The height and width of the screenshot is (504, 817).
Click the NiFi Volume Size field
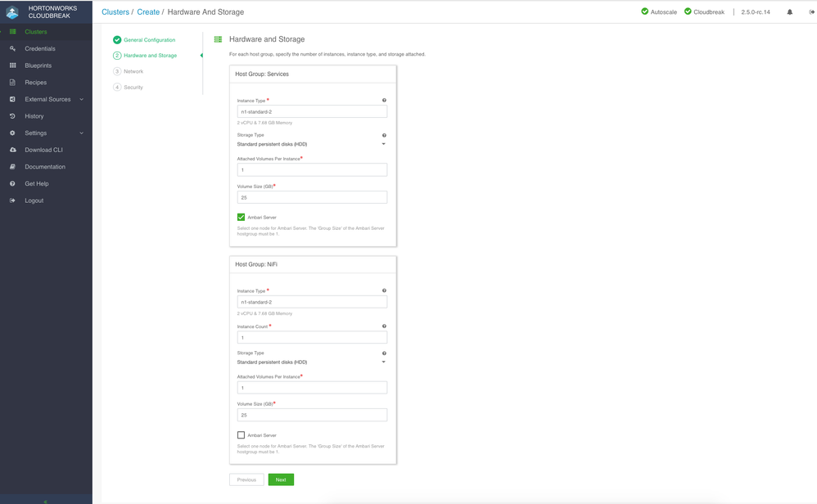tap(312, 416)
